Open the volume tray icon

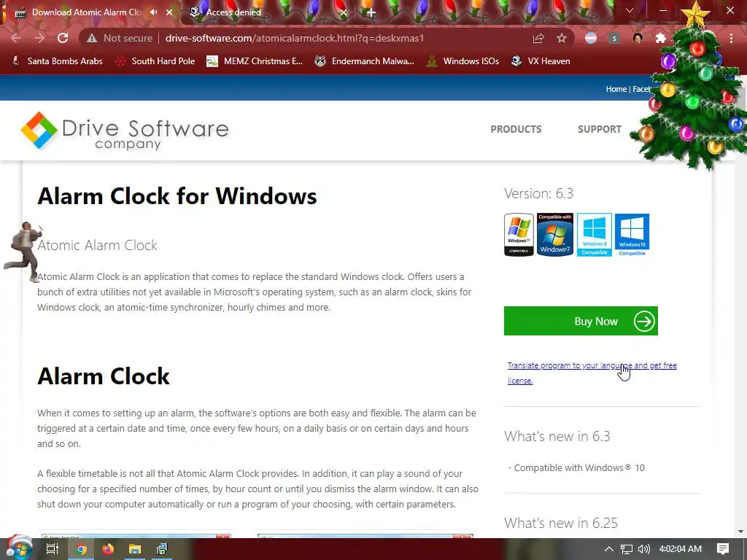click(643, 549)
